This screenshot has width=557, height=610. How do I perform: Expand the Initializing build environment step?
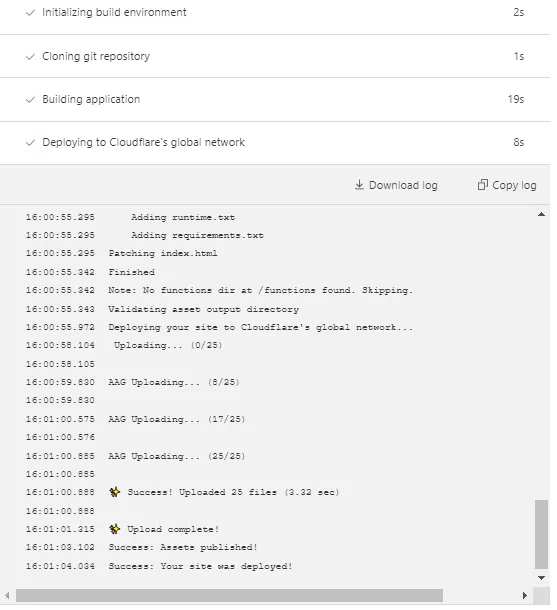(x=275, y=13)
